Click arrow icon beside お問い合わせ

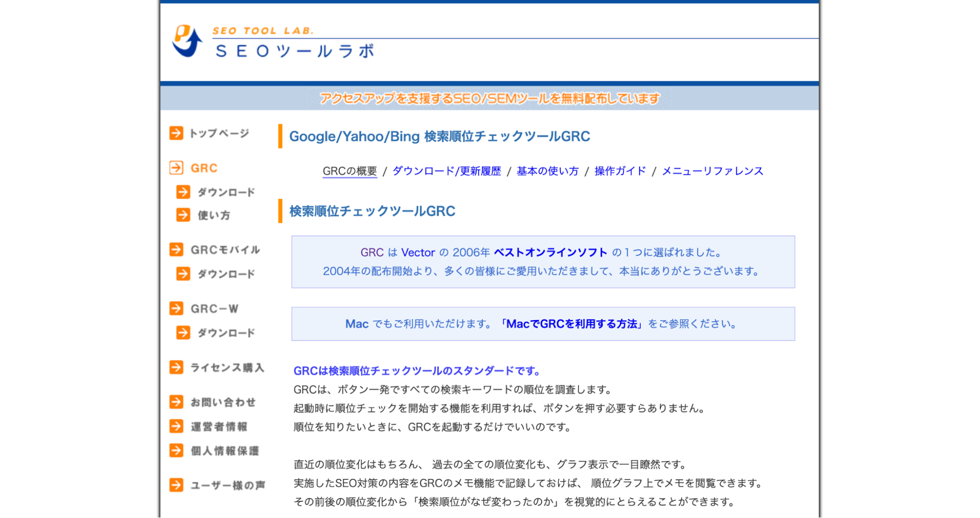click(176, 402)
